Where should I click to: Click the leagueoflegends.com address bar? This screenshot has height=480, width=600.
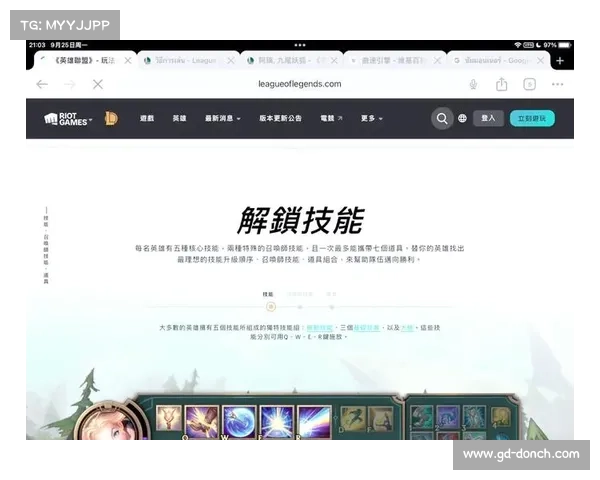300,84
